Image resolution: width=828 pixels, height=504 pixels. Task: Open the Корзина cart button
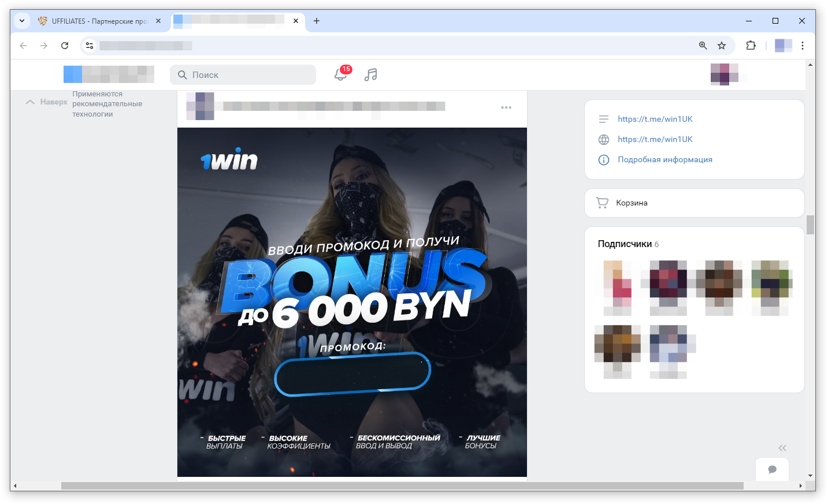pyautogui.click(x=695, y=203)
